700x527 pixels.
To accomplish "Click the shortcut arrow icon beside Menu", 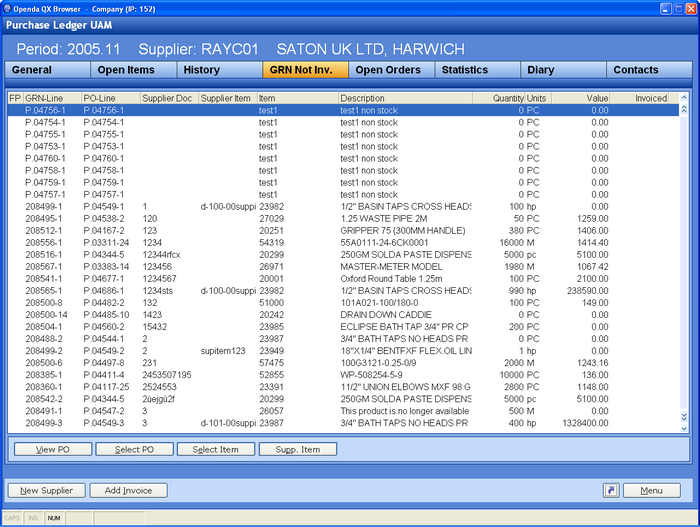I will click(611, 490).
